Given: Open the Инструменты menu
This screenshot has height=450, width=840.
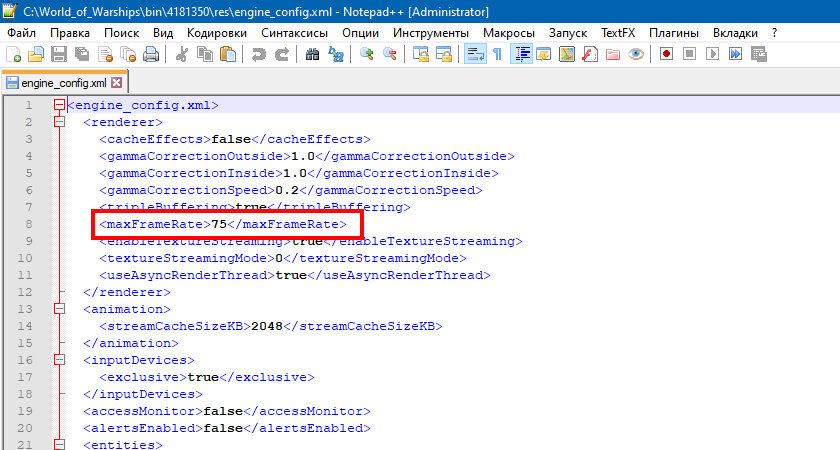Looking at the screenshot, I should pyautogui.click(x=431, y=33).
